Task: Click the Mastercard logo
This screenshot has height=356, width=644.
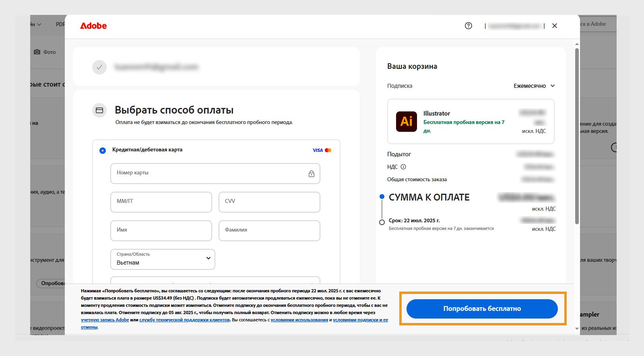Action: [328, 150]
